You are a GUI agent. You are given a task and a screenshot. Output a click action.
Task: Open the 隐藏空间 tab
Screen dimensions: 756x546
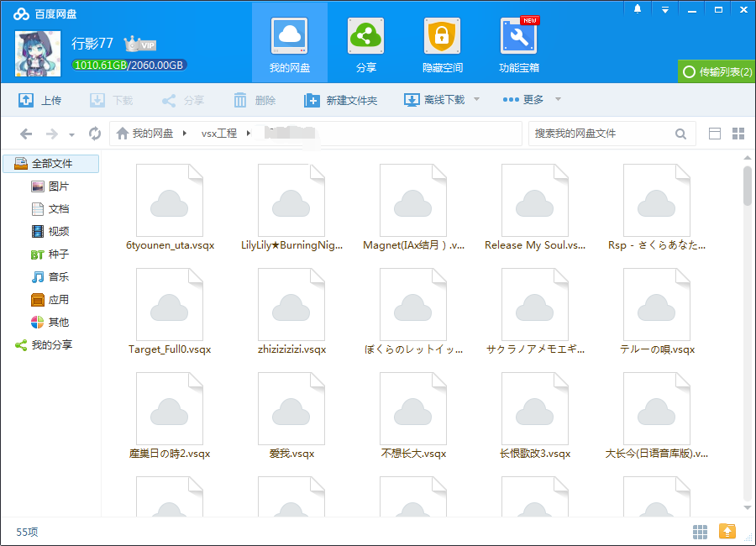(442, 45)
